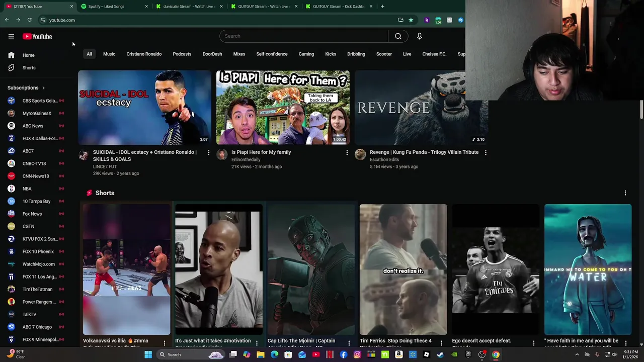This screenshot has height=362, width=644.
Task: Open the NBA channel in subscriptions
Action: (x=36, y=189)
